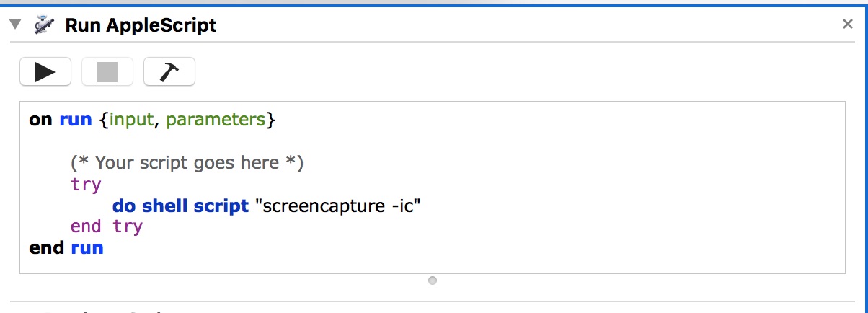Place cursor on the "end try" line
868x313 pixels.
[x=107, y=226]
